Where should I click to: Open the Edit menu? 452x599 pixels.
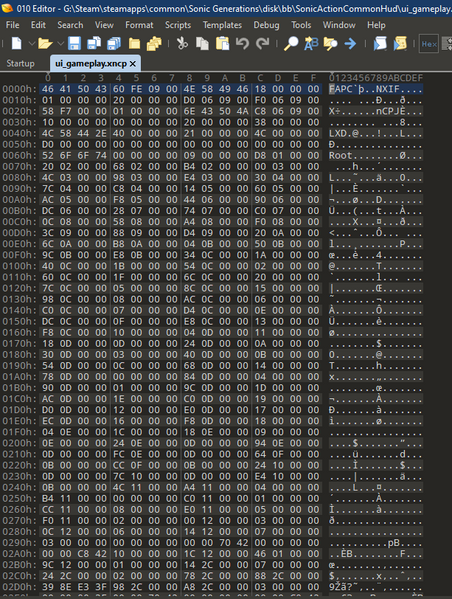coord(38,25)
